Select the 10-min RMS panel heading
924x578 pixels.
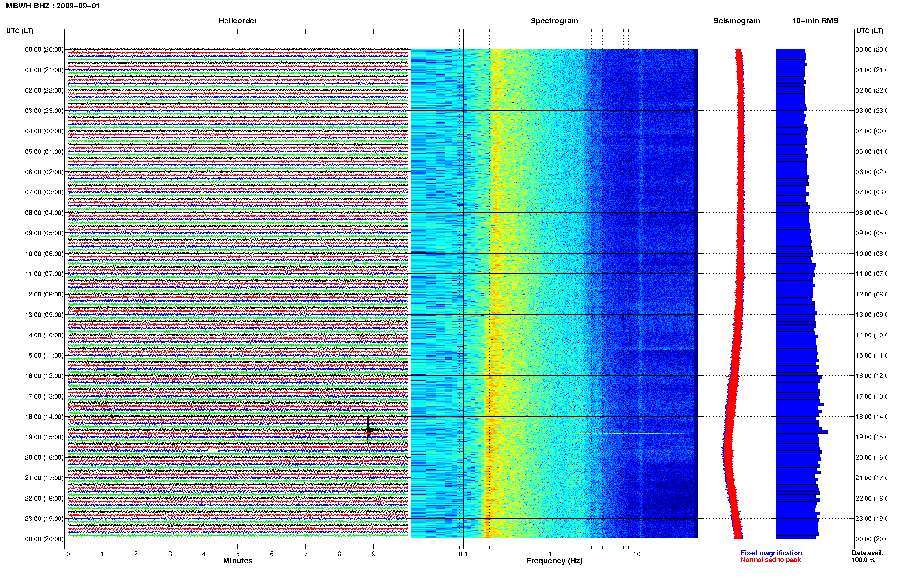tap(815, 21)
